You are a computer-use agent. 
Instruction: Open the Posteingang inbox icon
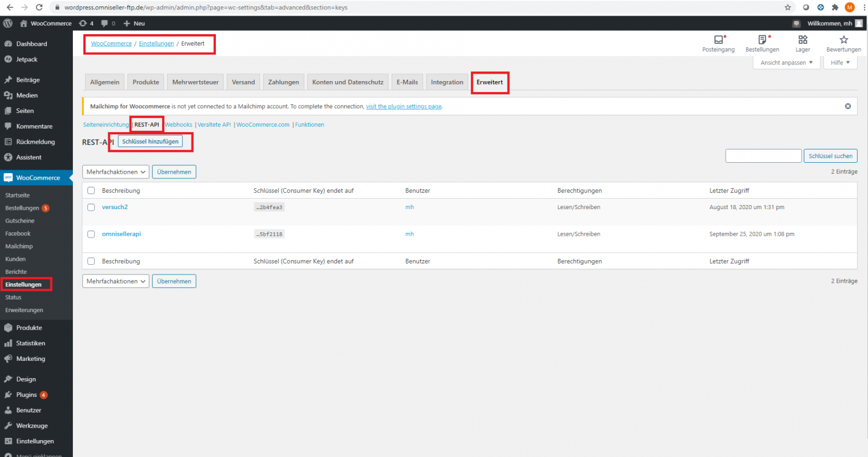coord(718,40)
